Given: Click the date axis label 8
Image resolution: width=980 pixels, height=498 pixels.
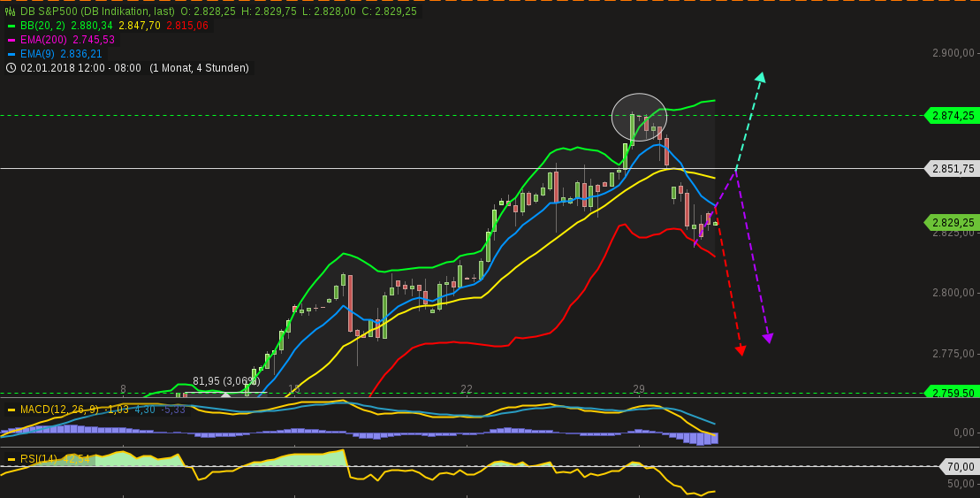Looking at the screenshot, I should point(123,388).
